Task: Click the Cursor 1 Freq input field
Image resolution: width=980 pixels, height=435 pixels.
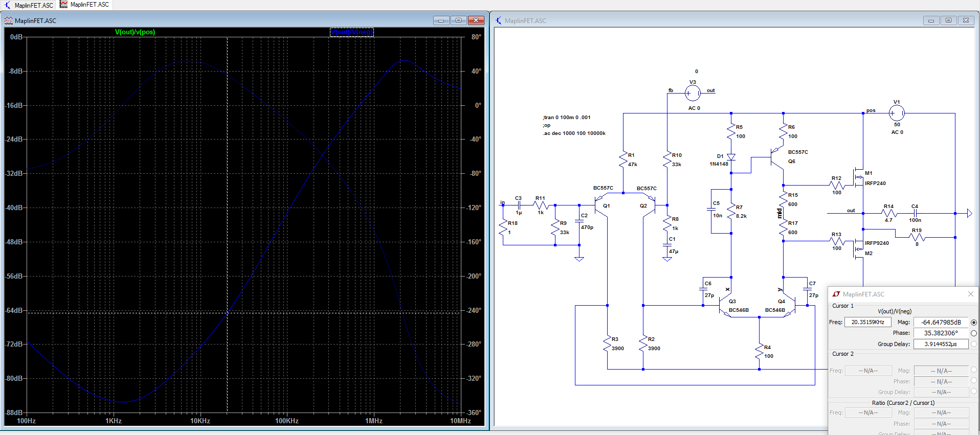Action: 868,322
